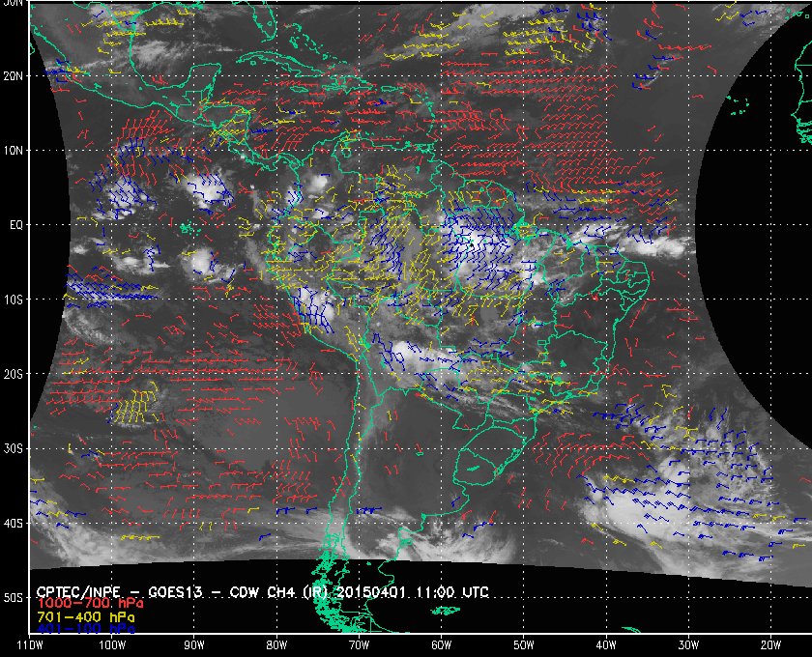Click the red 1000-700 hPa legend entry

90,604
